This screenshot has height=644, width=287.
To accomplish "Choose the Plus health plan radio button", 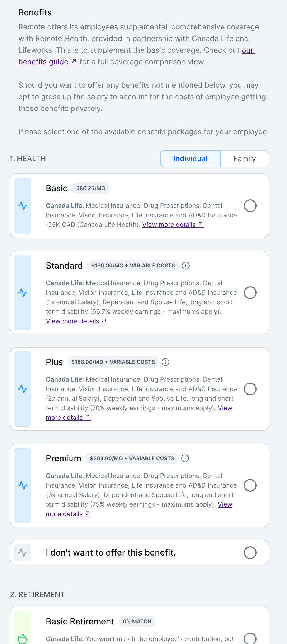I will coord(250,389).
